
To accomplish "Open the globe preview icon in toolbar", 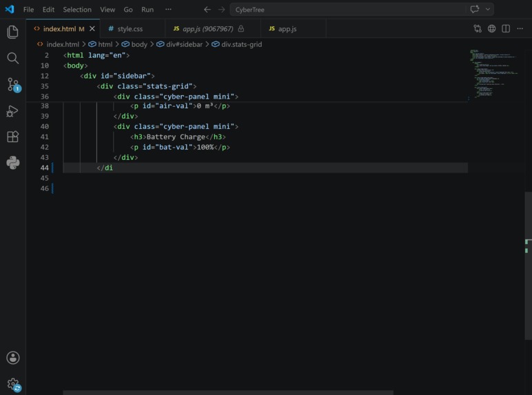I will click(491, 28).
